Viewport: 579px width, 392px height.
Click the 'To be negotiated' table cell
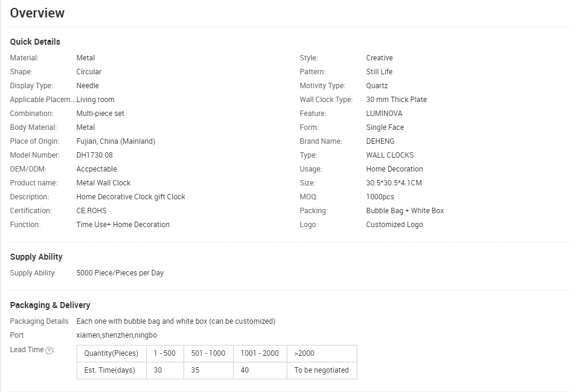322,370
